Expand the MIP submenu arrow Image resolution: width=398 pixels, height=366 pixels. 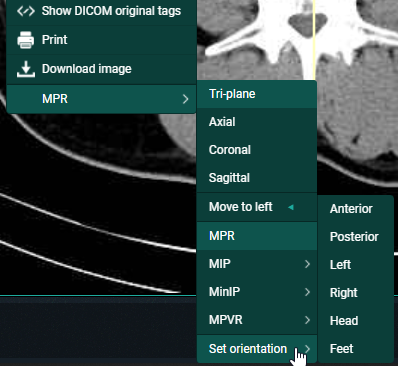point(307,264)
